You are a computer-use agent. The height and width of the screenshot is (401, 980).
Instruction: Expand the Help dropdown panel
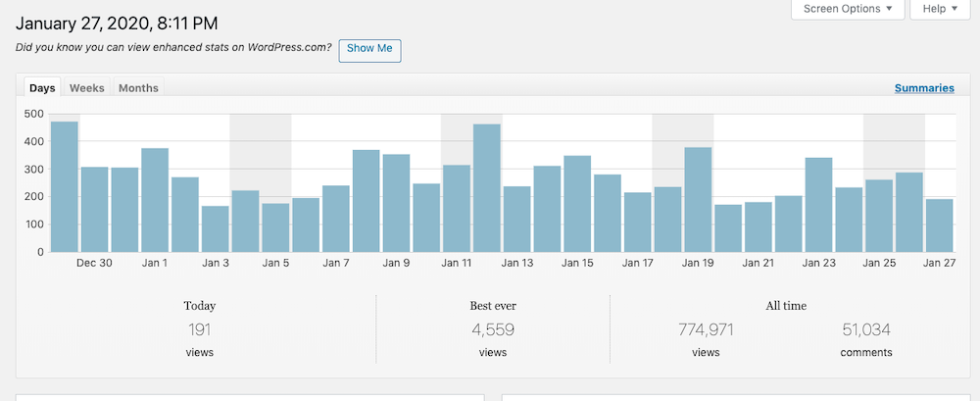pyautogui.click(x=939, y=9)
